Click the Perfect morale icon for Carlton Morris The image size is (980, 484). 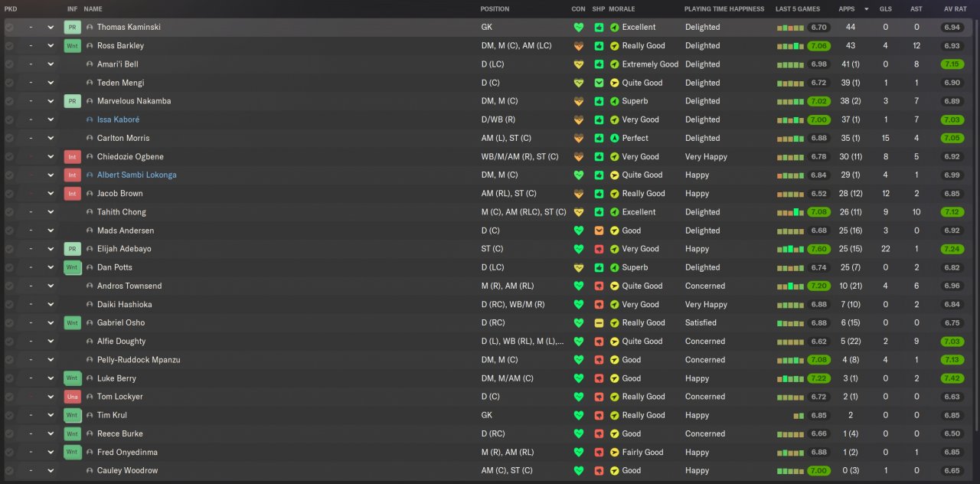(614, 139)
